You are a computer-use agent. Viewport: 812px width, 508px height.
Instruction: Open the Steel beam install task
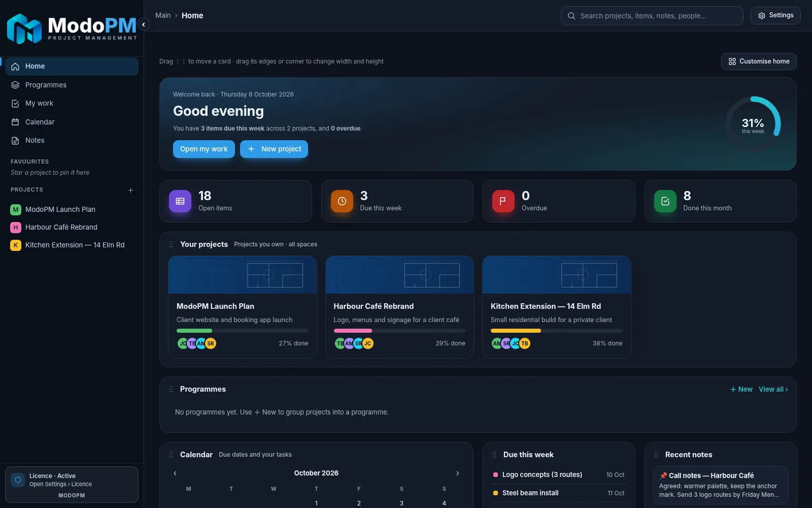pos(559,493)
